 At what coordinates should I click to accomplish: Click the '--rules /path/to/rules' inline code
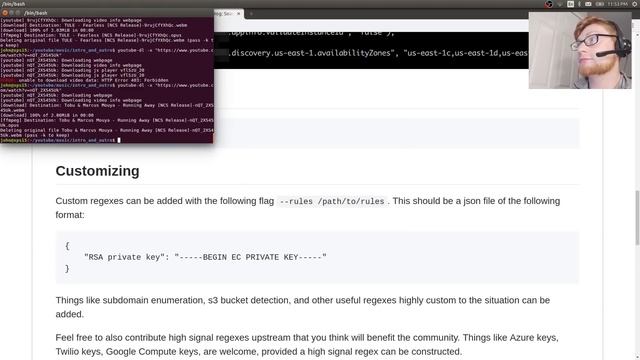tap(332, 201)
